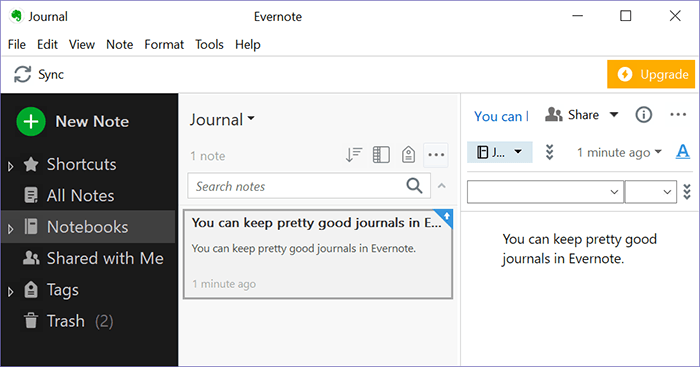Open the 1 minute ago date dropdown

pyautogui.click(x=619, y=152)
